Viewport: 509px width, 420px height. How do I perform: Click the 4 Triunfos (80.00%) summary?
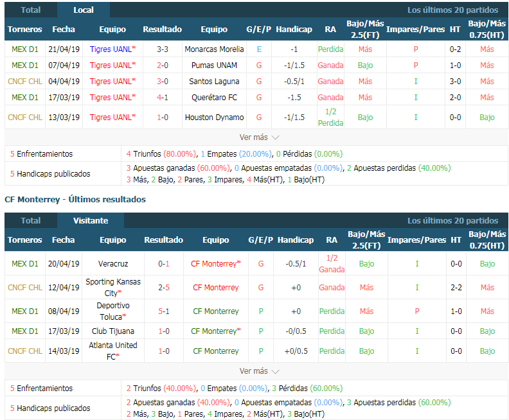click(x=161, y=154)
